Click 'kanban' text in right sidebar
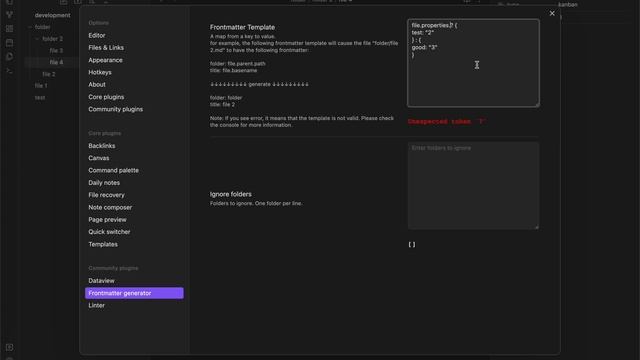Image resolution: width=640 pixels, height=360 pixels. point(568,4)
